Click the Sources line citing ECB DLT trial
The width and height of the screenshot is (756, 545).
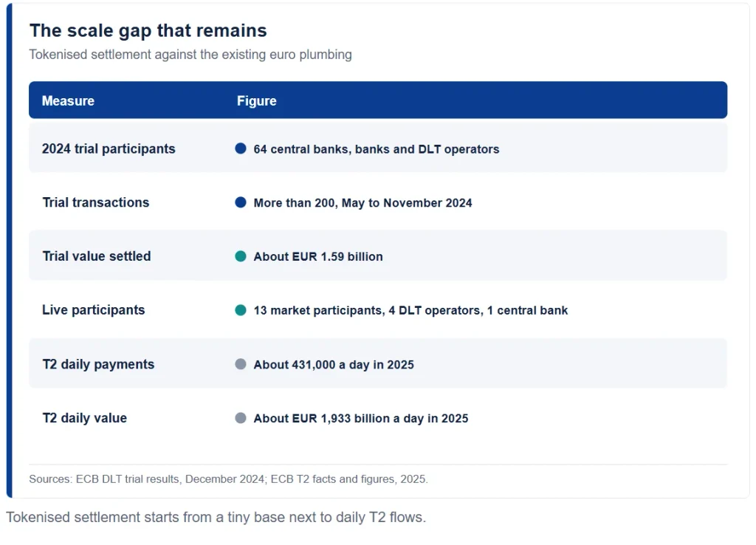(x=229, y=479)
